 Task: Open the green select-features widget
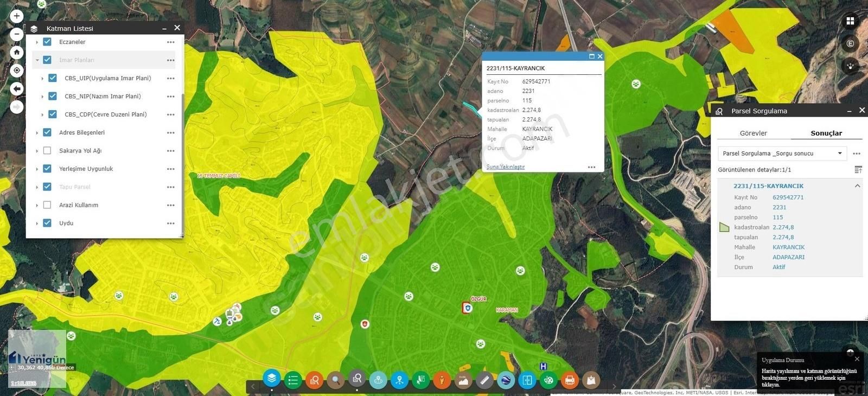[420, 380]
